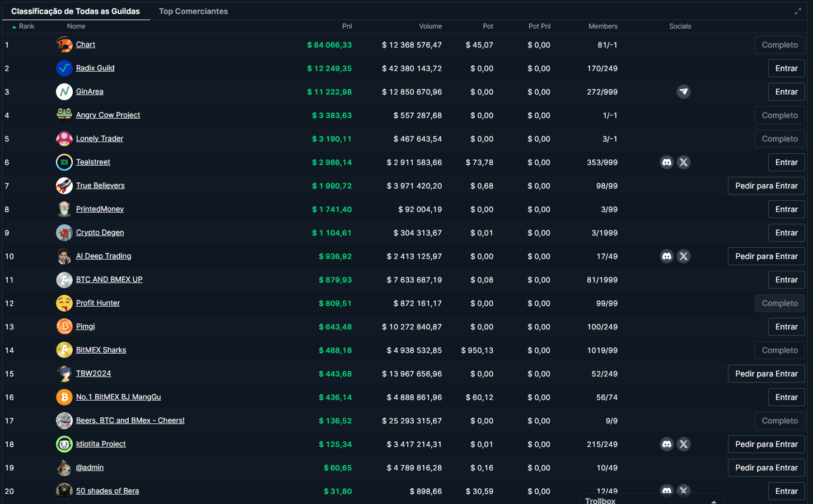Viewport: 813px width, 504px height.
Task: Open Discord icon in Tealstreet row
Action: (667, 162)
